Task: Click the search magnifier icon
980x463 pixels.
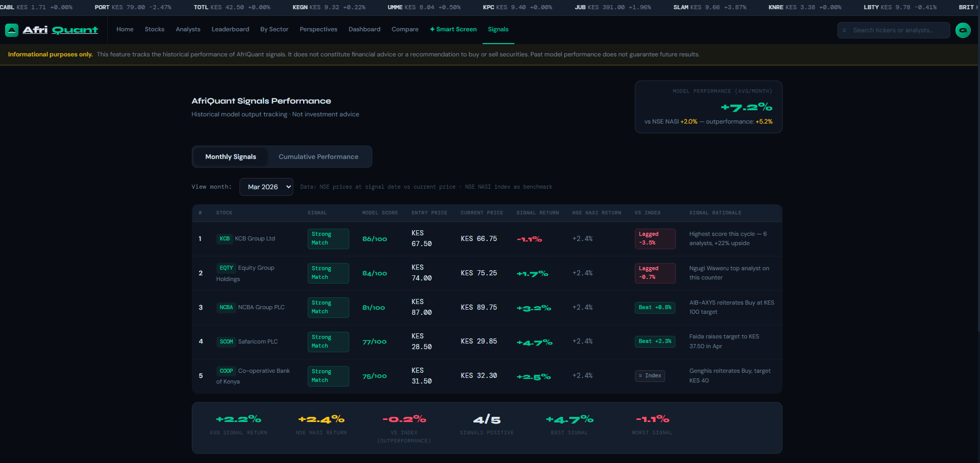Action: click(845, 30)
